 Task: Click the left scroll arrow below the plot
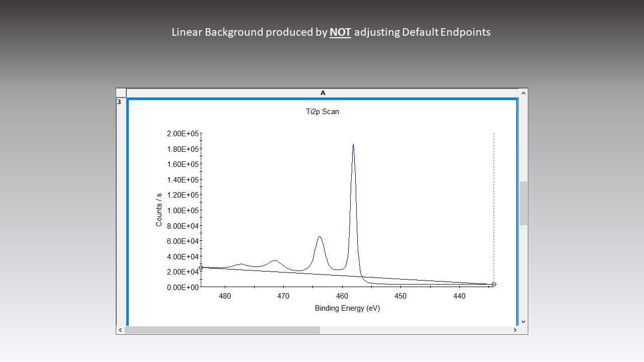tap(120, 330)
